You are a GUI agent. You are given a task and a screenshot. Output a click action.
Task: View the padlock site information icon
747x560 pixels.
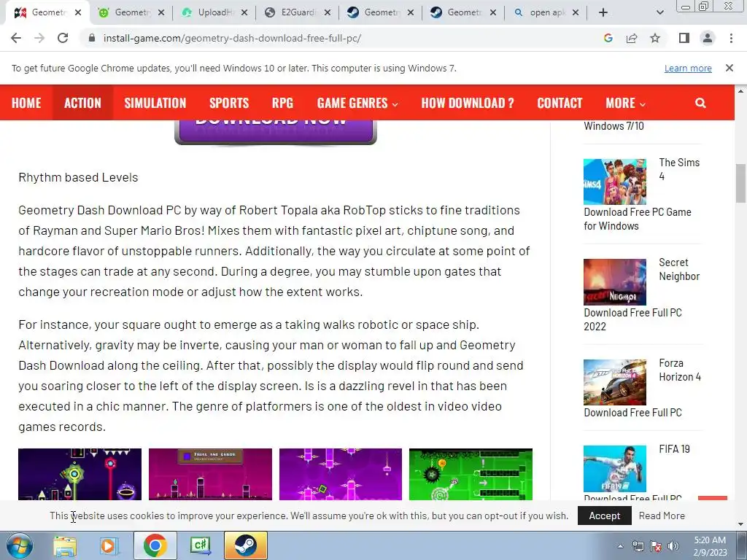91,38
